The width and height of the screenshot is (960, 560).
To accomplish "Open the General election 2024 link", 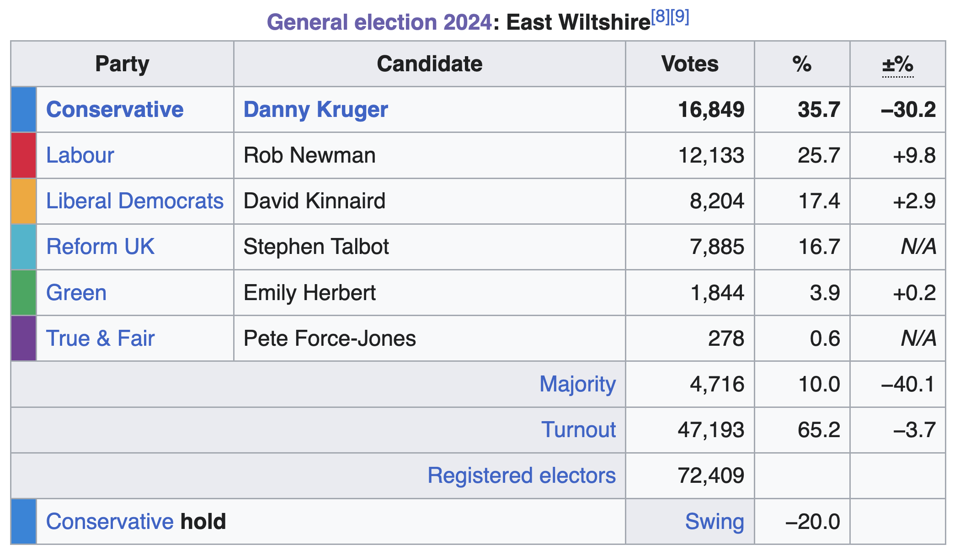I will 379,22.
